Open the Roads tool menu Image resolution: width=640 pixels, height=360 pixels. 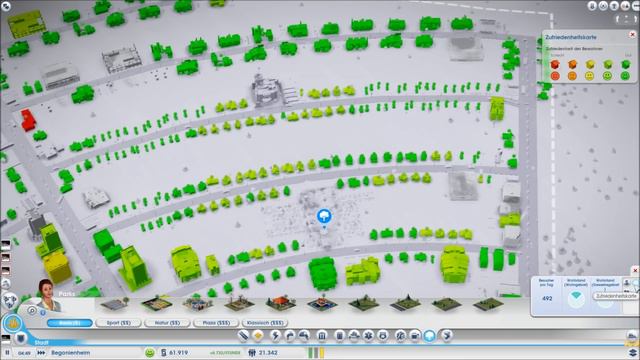(243, 336)
